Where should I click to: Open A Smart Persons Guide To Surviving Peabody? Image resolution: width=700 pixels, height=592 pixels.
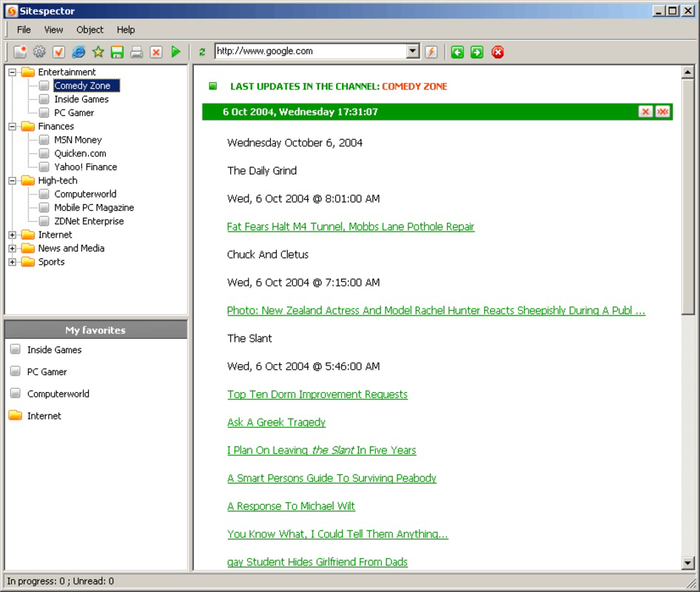[332, 478]
